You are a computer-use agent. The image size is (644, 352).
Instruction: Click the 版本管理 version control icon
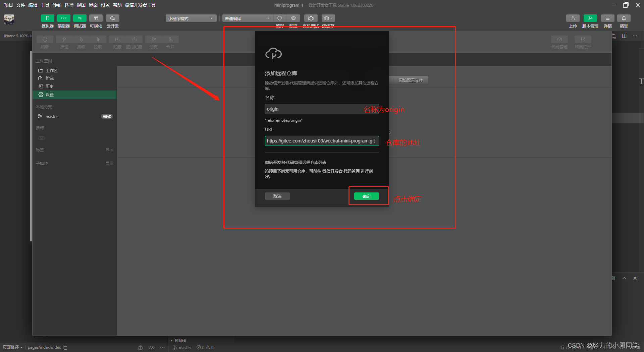click(590, 18)
